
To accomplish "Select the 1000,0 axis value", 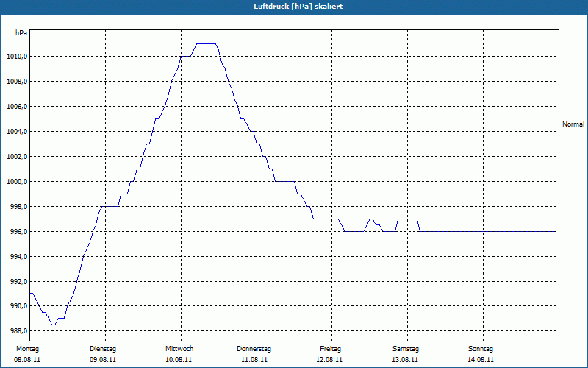I will (x=17, y=181).
